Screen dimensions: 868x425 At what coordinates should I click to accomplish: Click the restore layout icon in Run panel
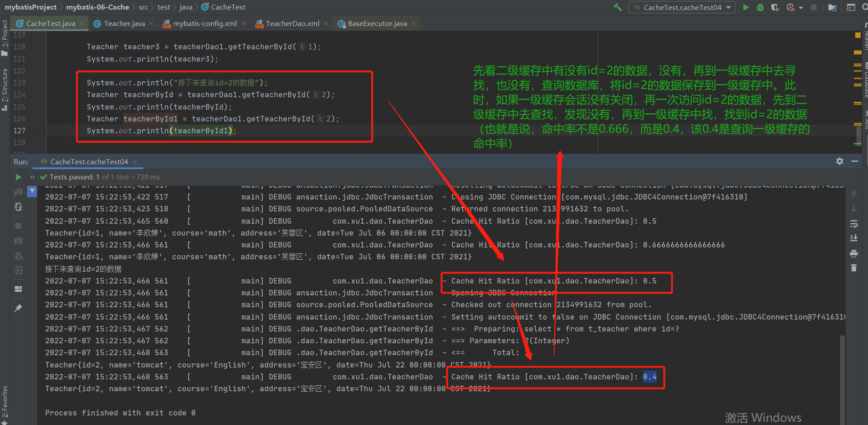[18, 289]
